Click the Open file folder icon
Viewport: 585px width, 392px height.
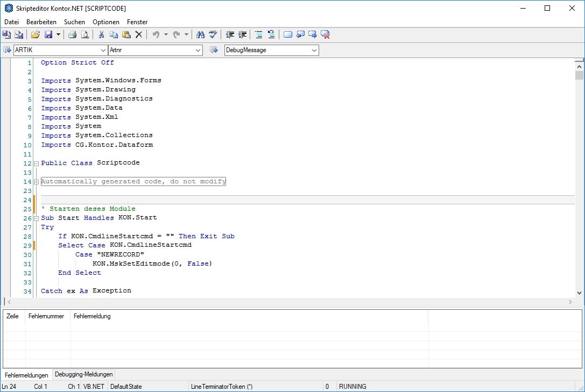pyautogui.click(x=35, y=35)
